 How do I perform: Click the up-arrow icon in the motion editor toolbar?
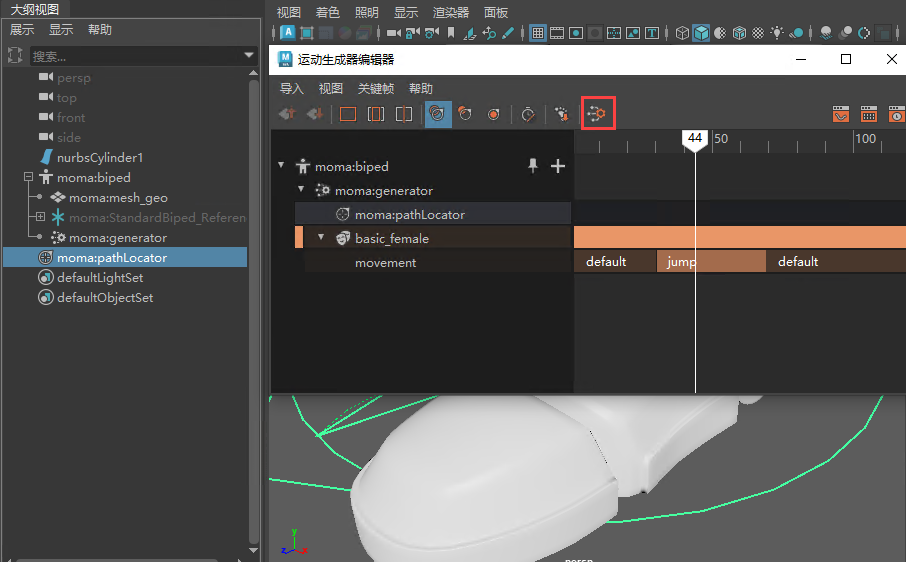click(287, 113)
